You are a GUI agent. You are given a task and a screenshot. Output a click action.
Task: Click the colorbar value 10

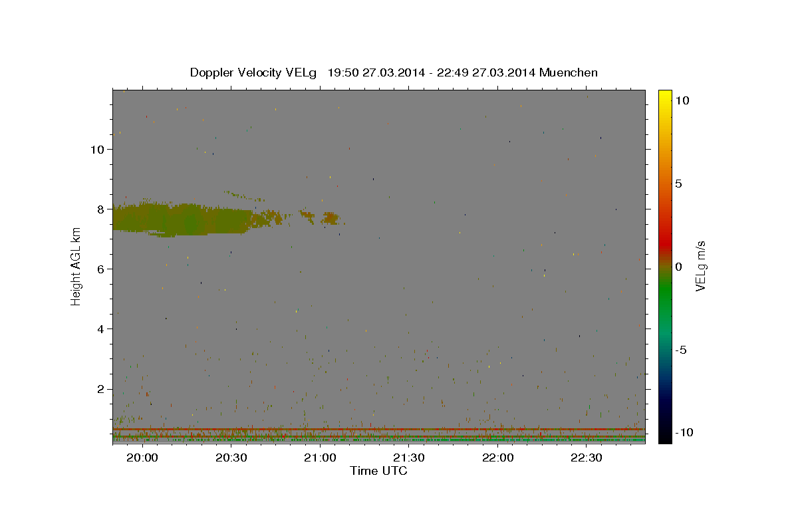(682, 100)
